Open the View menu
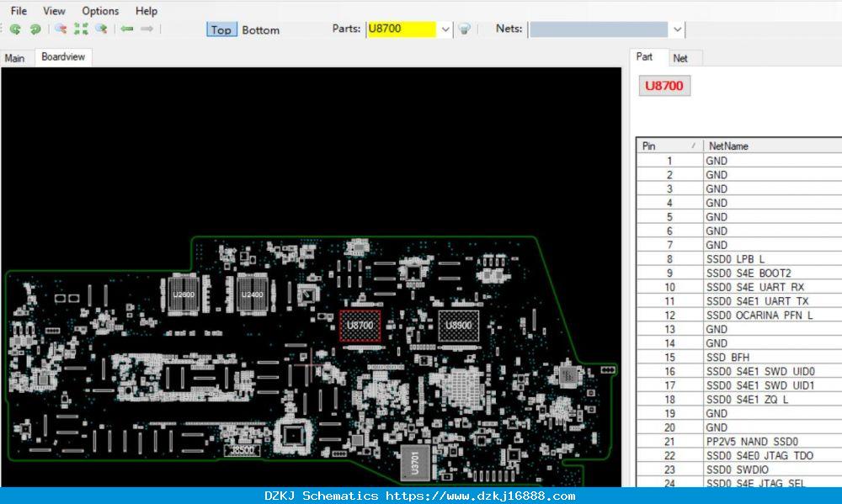The width and height of the screenshot is (842, 504). (x=54, y=11)
